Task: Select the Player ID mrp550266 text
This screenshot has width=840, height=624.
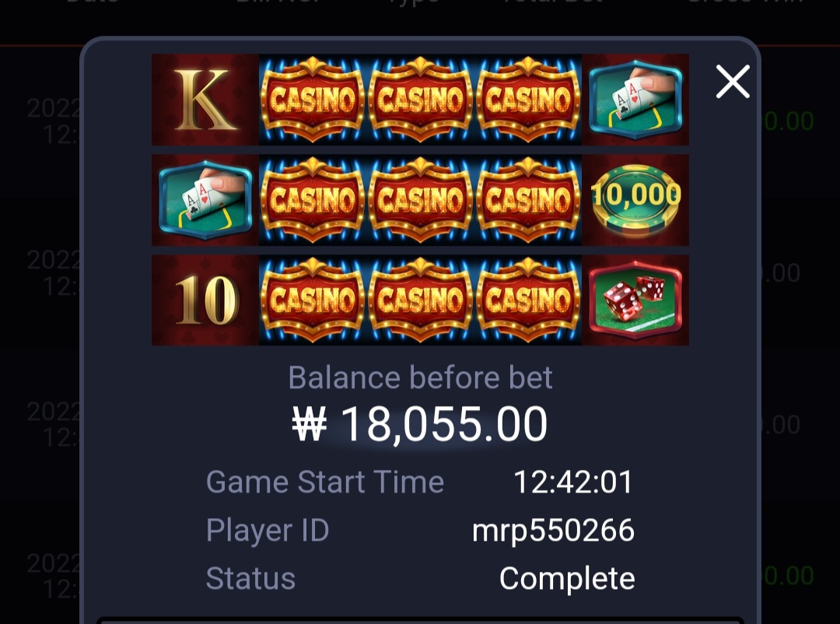Action: pos(554,531)
